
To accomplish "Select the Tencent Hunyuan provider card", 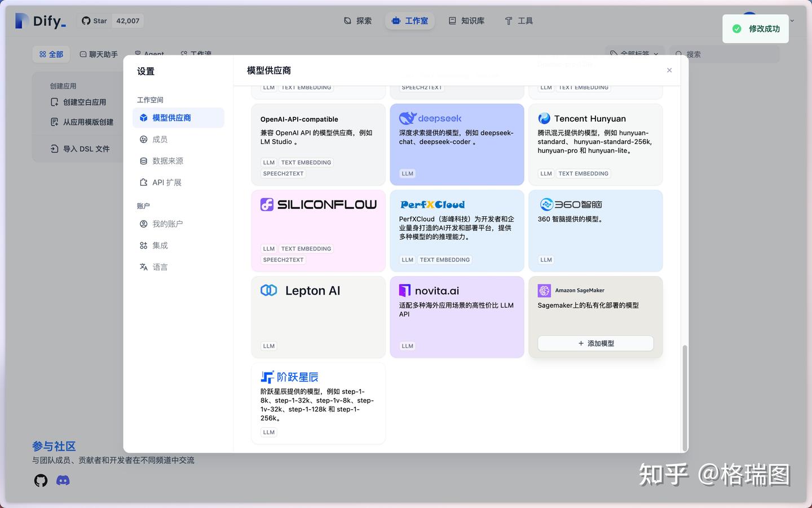I will click(x=595, y=144).
